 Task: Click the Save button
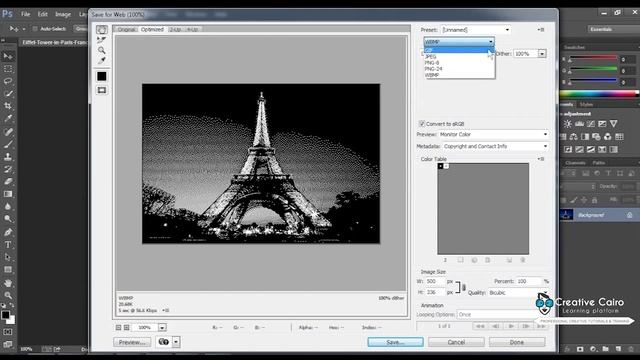coord(395,342)
